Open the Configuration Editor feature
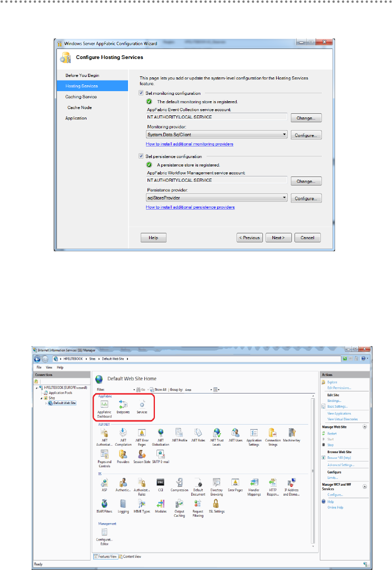 click(104, 536)
